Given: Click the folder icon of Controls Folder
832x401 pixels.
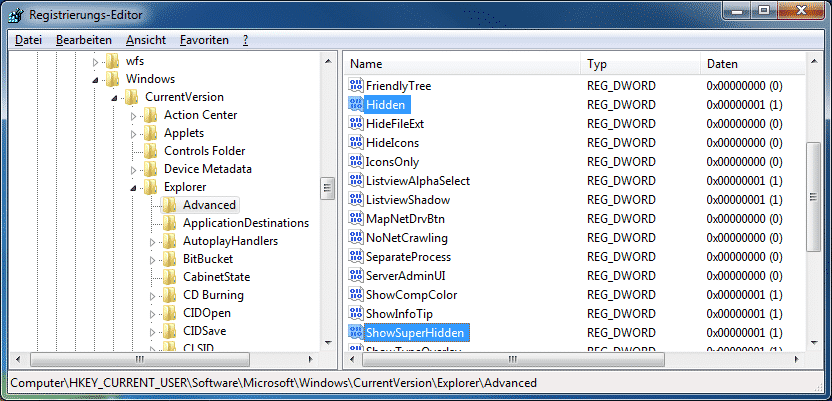Looking at the screenshot, I should click(x=150, y=151).
